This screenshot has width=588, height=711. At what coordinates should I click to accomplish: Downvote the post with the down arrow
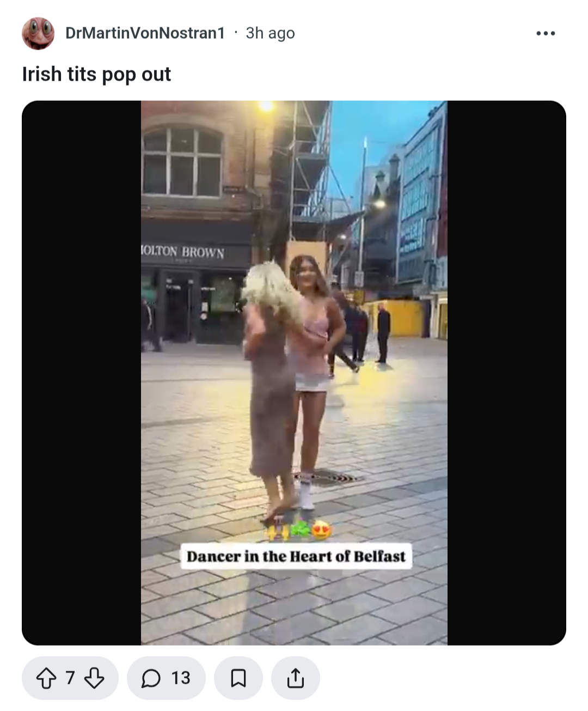pos(94,678)
